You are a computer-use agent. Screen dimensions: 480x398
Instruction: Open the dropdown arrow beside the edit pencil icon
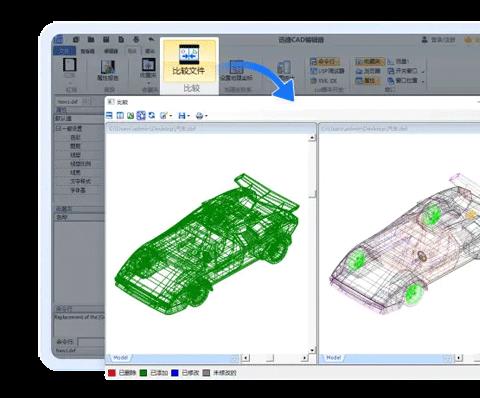pyautogui.click(x=171, y=116)
